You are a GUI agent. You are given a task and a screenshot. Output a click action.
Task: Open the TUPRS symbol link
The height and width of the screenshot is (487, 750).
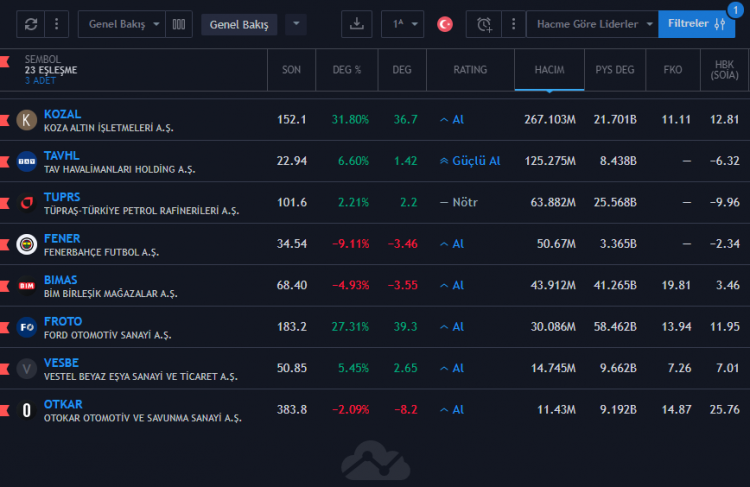62,197
